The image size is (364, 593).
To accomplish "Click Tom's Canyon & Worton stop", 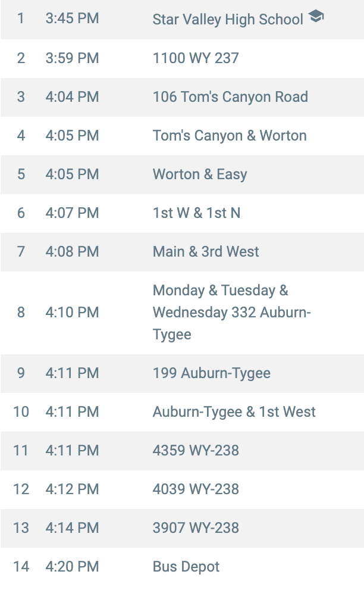I will (230, 136).
